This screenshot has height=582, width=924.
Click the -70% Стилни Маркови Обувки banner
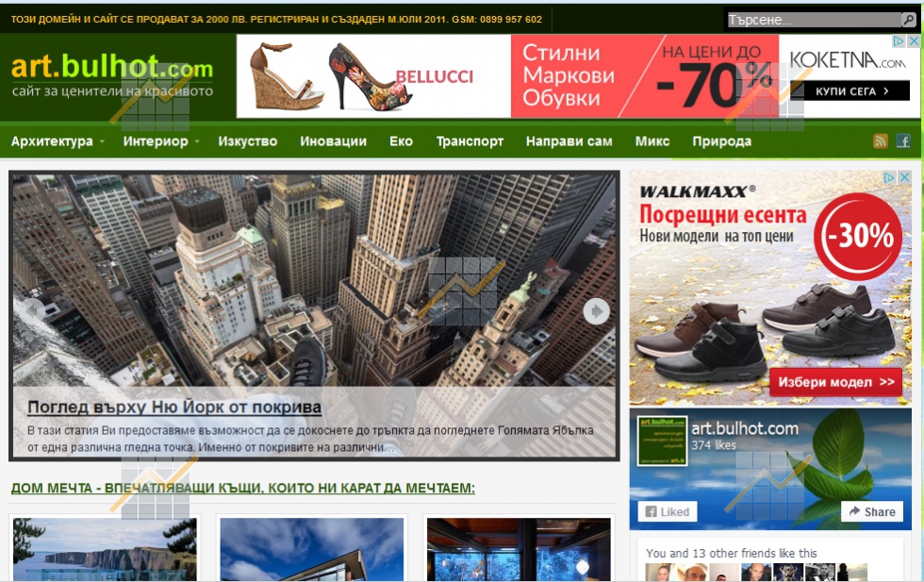tap(645, 76)
